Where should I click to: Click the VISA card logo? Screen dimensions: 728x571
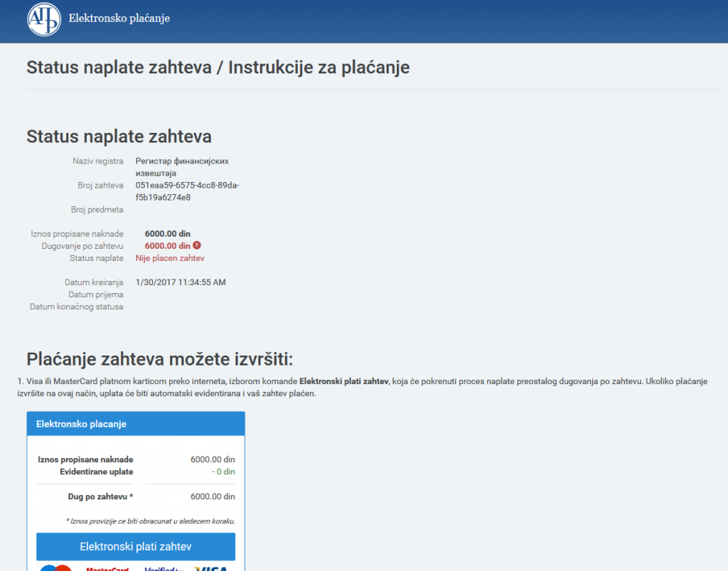coord(210,568)
